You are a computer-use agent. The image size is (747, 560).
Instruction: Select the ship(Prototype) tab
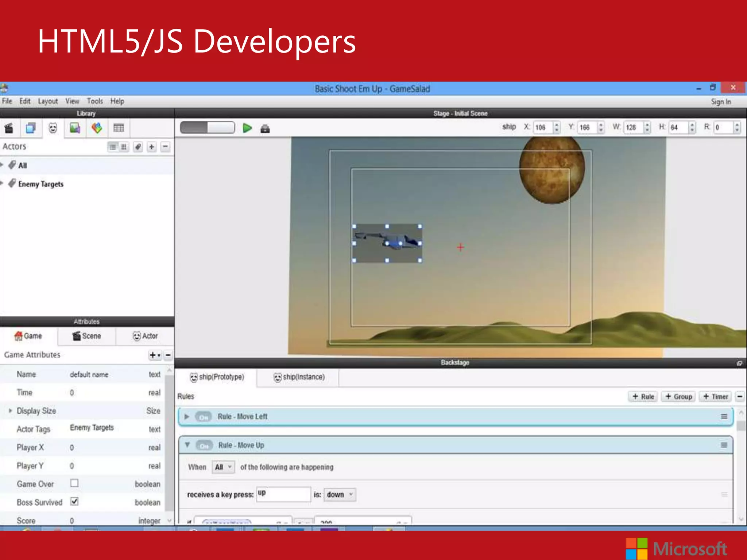(217, 377)
